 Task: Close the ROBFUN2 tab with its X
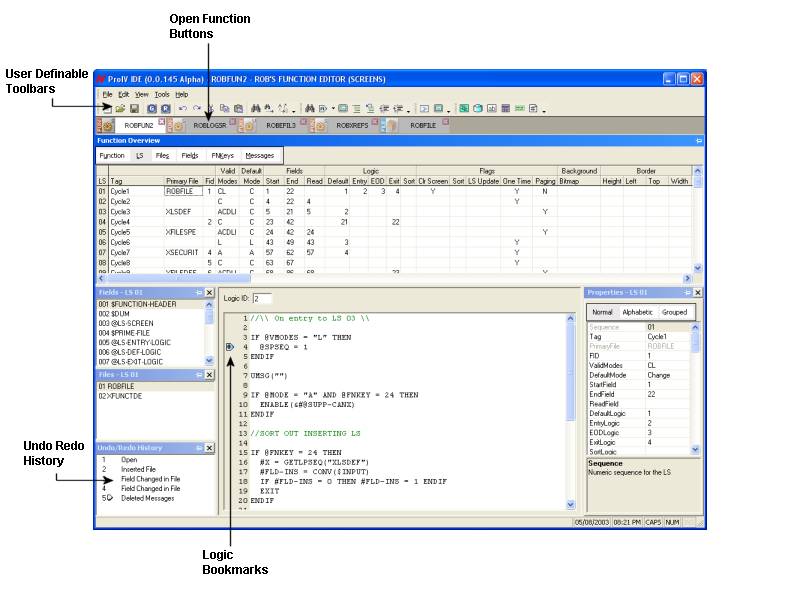pos(162,121)
